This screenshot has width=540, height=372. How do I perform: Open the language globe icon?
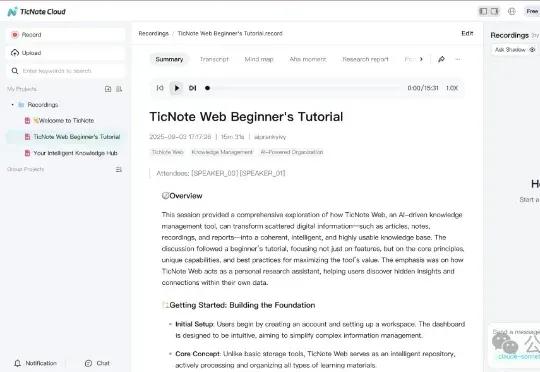[512, 11]
